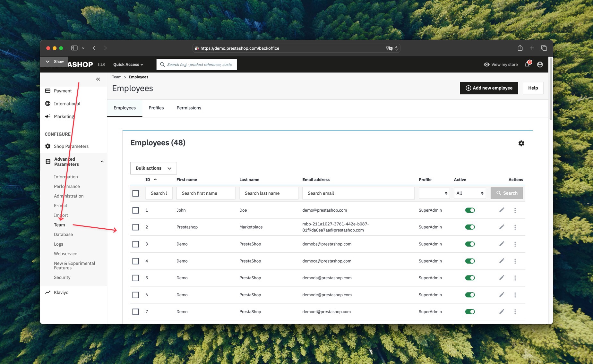Click Team breadcrumb link
The width and height of the screenshot is (593, 364).
(117, 77)
